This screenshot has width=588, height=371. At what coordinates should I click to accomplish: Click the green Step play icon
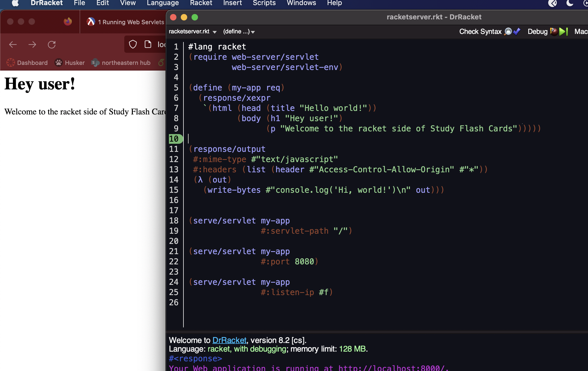563,31
